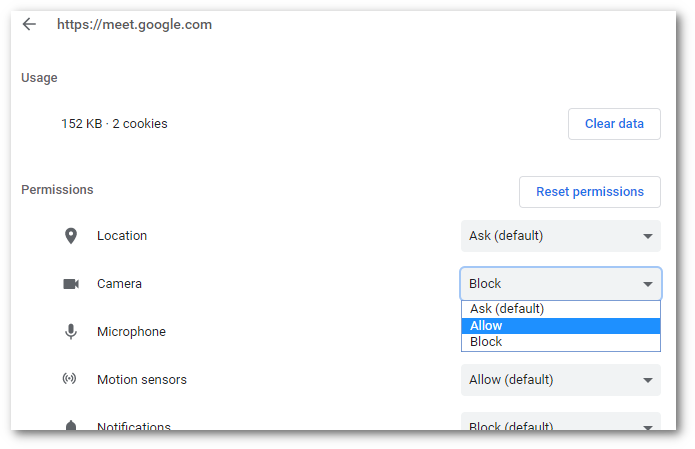The width and height of the screenshot is (695, 449).
Task: Select Allow in the Camera options list
Action: [561, 326]
